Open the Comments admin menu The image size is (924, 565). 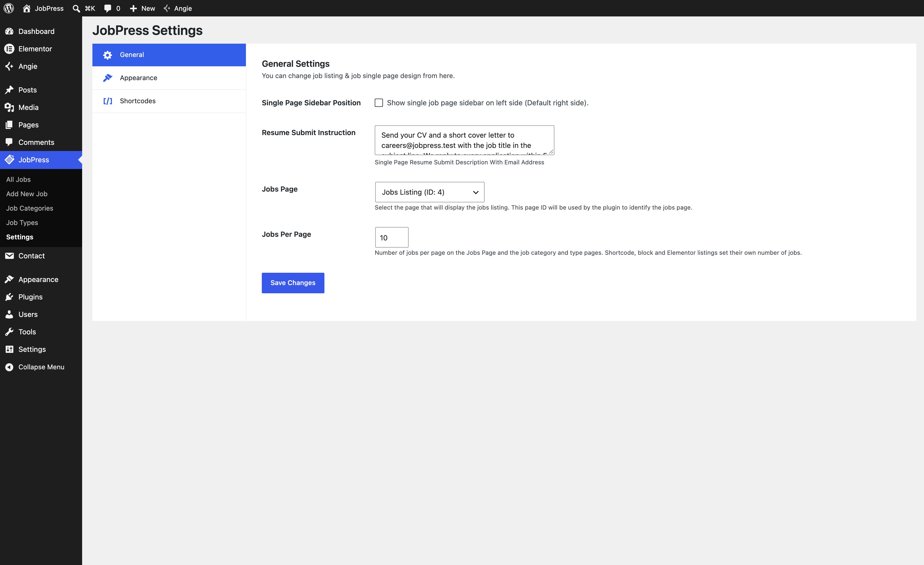[x=41, y=142]
